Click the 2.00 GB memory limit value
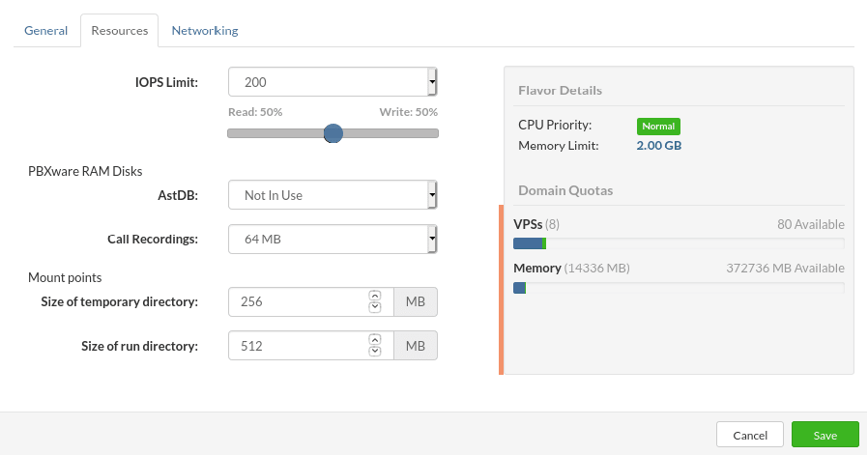The image size is (868, 455). (659, 146)
